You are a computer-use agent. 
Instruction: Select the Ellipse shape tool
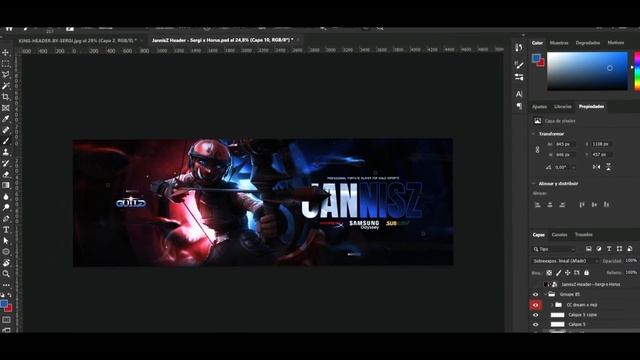tap(6, 252)
